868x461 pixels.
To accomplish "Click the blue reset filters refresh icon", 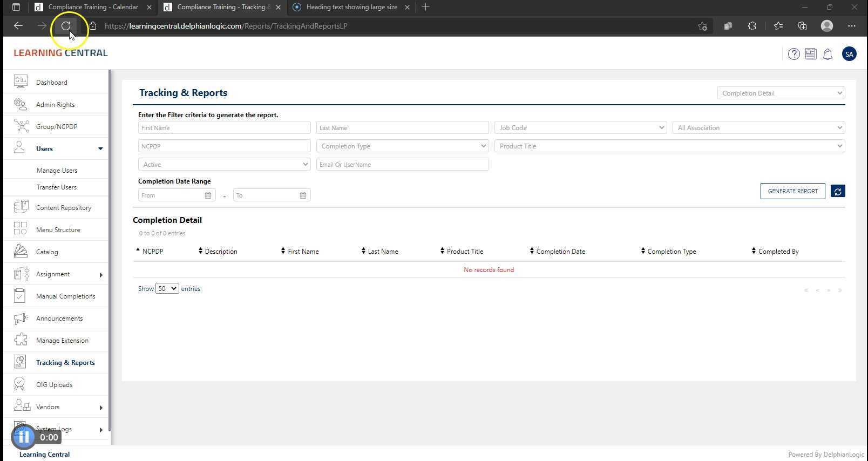I will [x=838, y=191].
